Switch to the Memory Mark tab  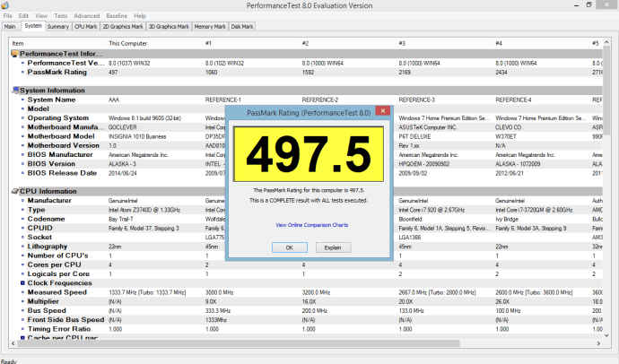(210, 26)
